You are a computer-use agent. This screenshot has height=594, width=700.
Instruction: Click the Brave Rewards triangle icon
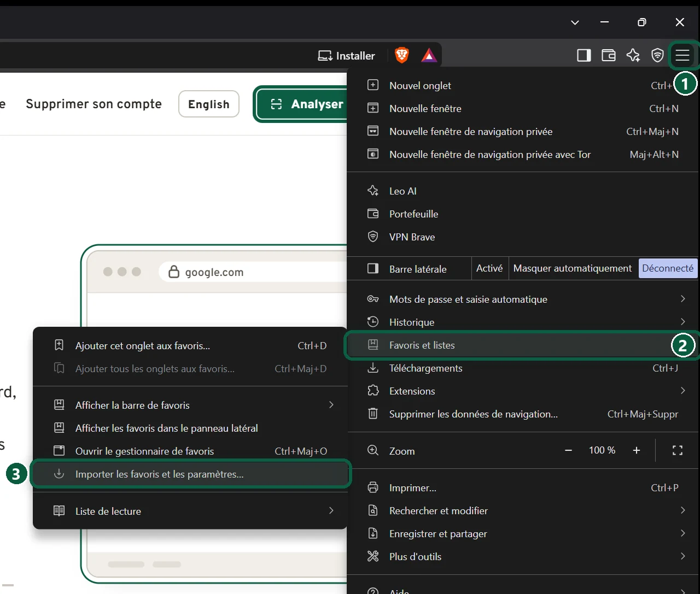pyautogui.click(x=429, y=55)
